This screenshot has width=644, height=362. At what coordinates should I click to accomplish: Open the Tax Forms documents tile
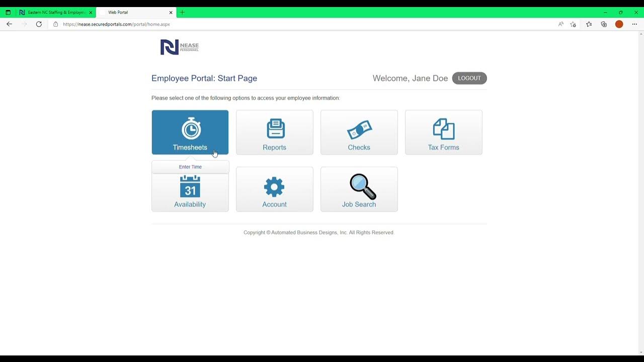pos(444,132)
